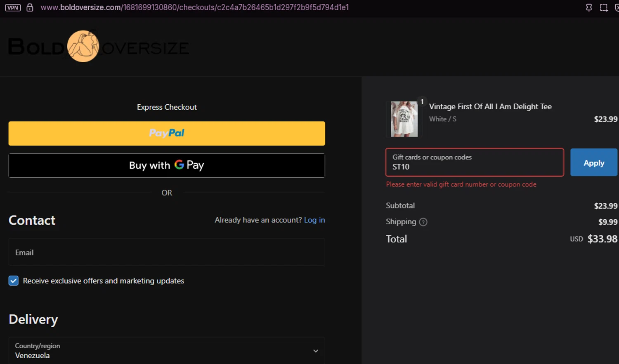Image resolution: width=619 pixels, height=364 pixels.
Task: Focus the Email input field
Action: (x=167, y=252)
